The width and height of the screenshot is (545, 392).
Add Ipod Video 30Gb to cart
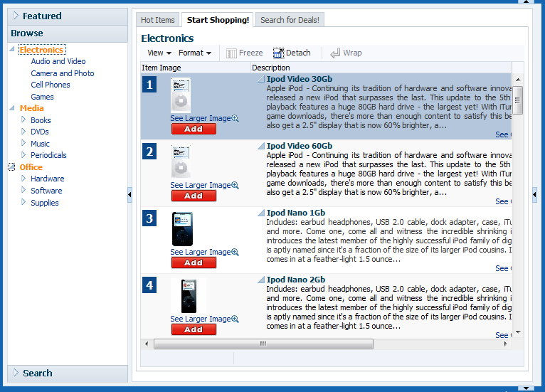point(194,129)
